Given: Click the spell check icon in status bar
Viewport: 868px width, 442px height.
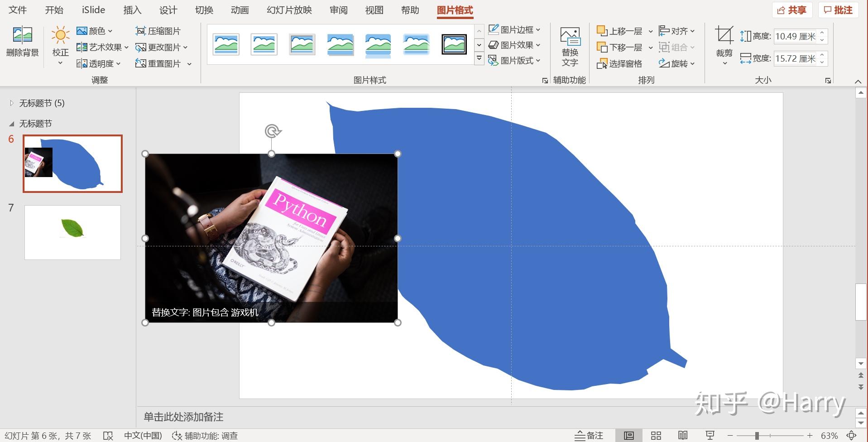Looking at the screenshot, I should (x=108, y=436).
